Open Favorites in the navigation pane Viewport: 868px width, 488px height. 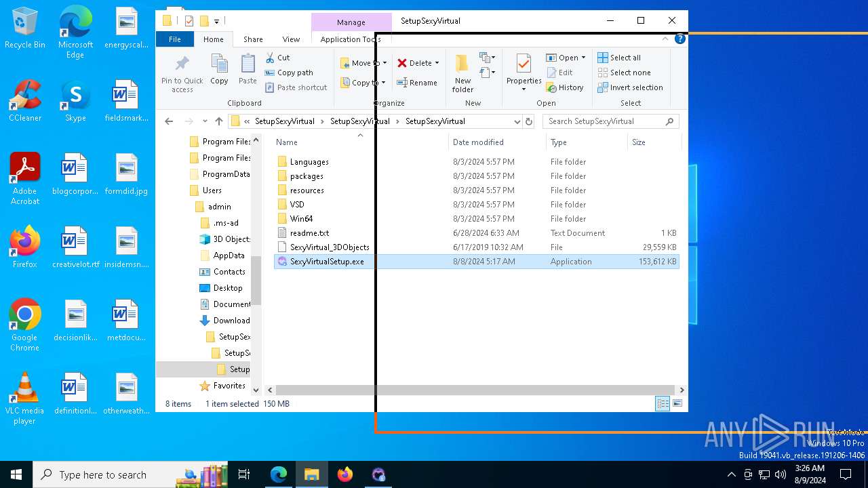coord(229,386)
